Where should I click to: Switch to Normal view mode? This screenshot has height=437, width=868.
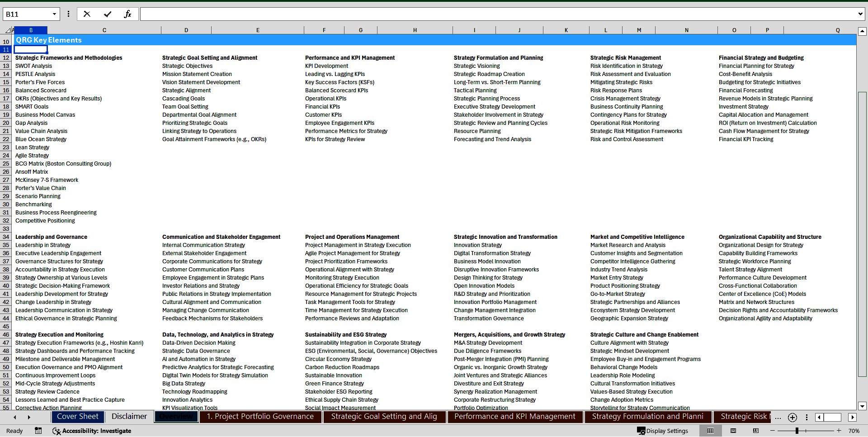[x=710, y=431]
